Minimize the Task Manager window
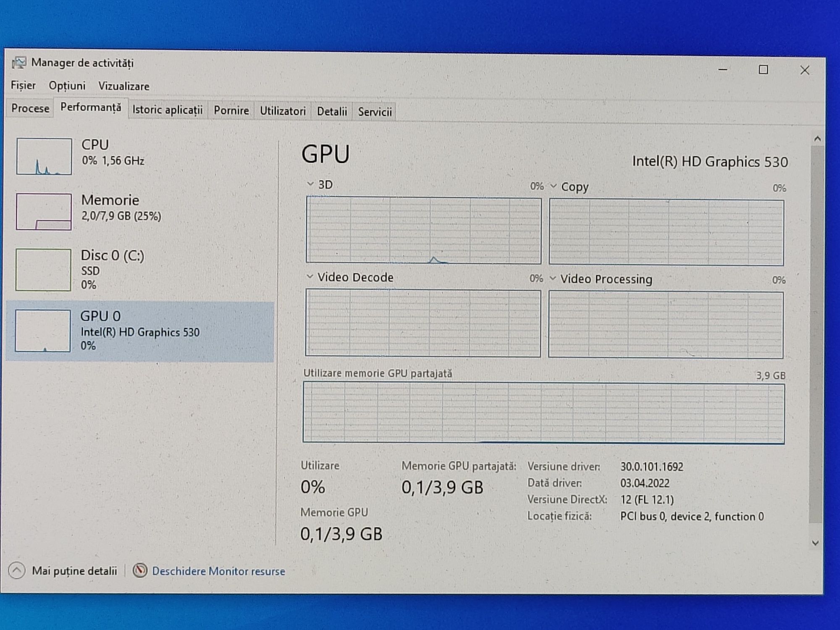This screenshot has width=840, height=630. [723, 69]
